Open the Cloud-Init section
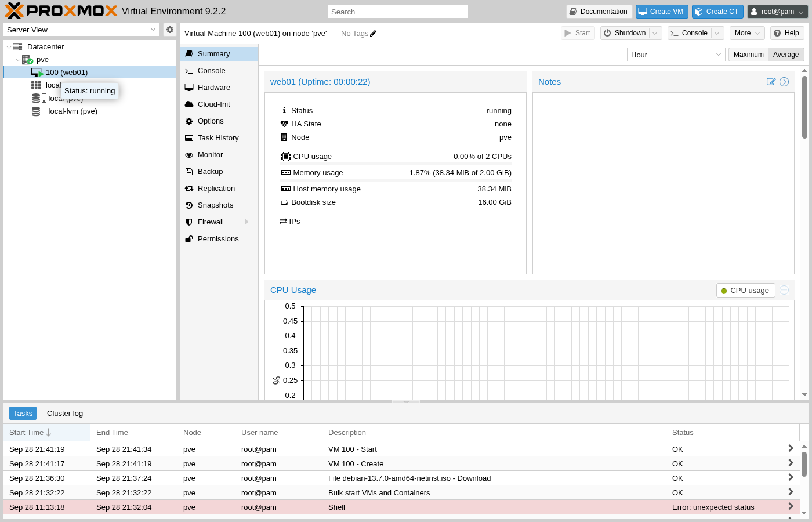This screenshot has width=812, height=522. tap(219, 104)
